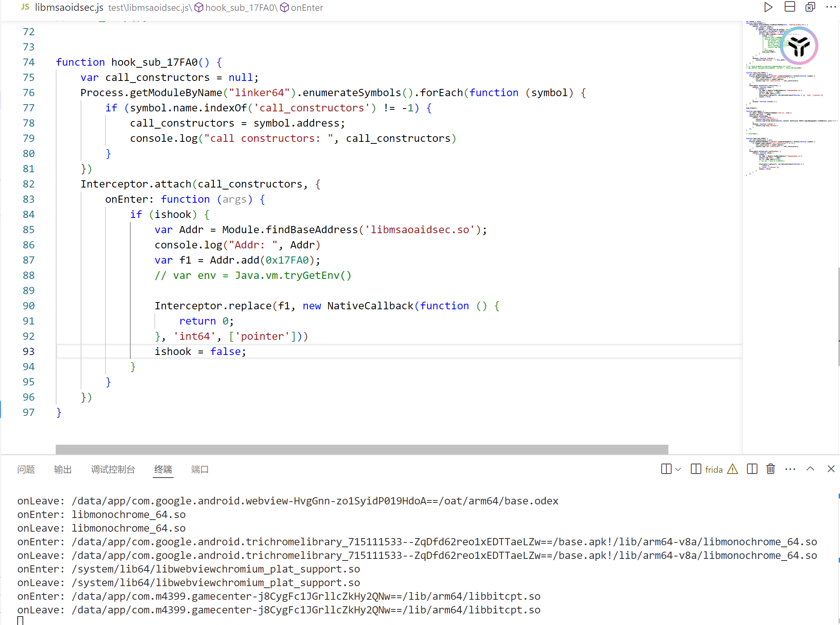Open new terminal launch profile dropdown

[x=678, y=469]
